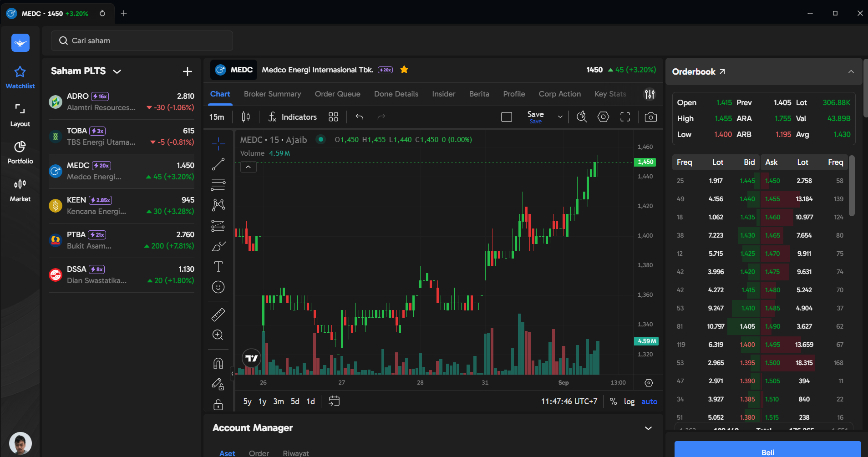
Task: Set chart range to 3m
Action: (279, 401)
